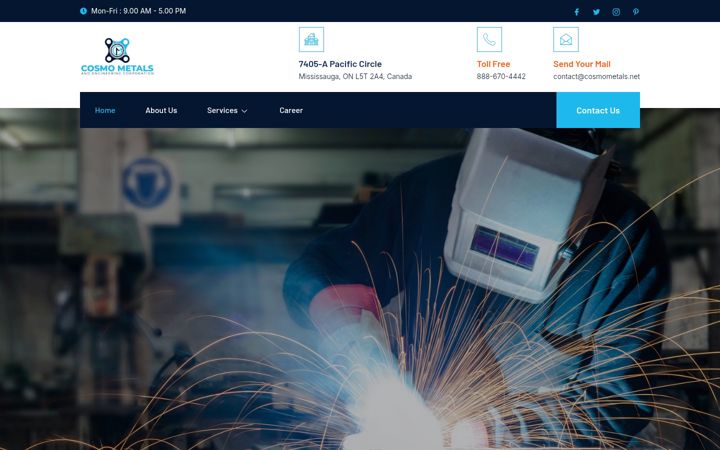Click the Cosmo Metals logo
The width and height of the screenshot is (720, 450).
[117, 56]
